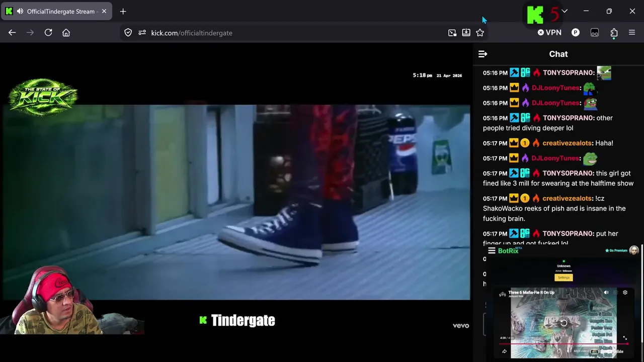Go to the browser home page

pos(66,33)
